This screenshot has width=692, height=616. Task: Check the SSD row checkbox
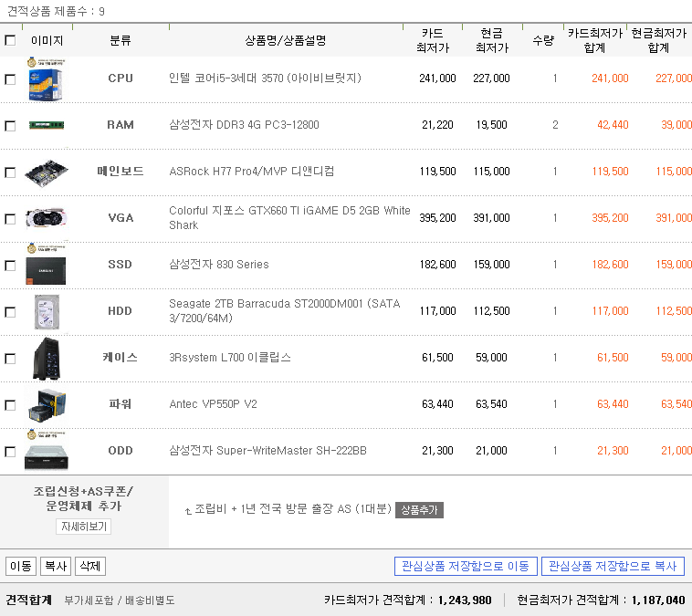[x=10, y=266]
